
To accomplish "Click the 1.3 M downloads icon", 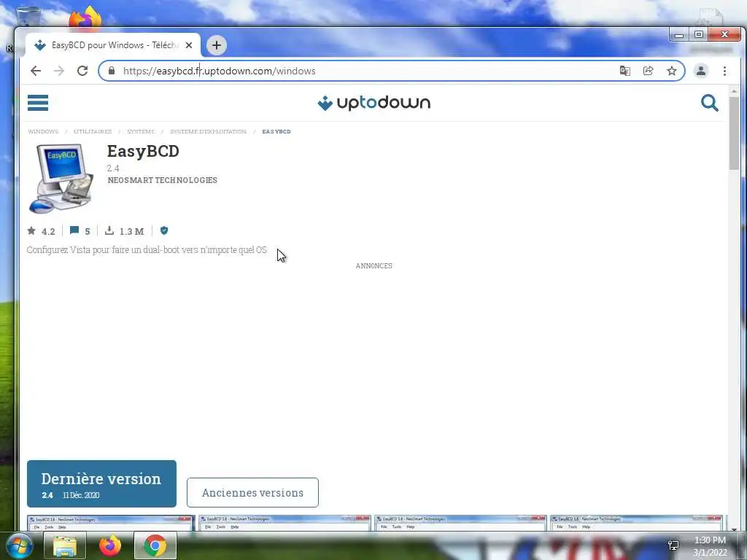I will point(124,231).
